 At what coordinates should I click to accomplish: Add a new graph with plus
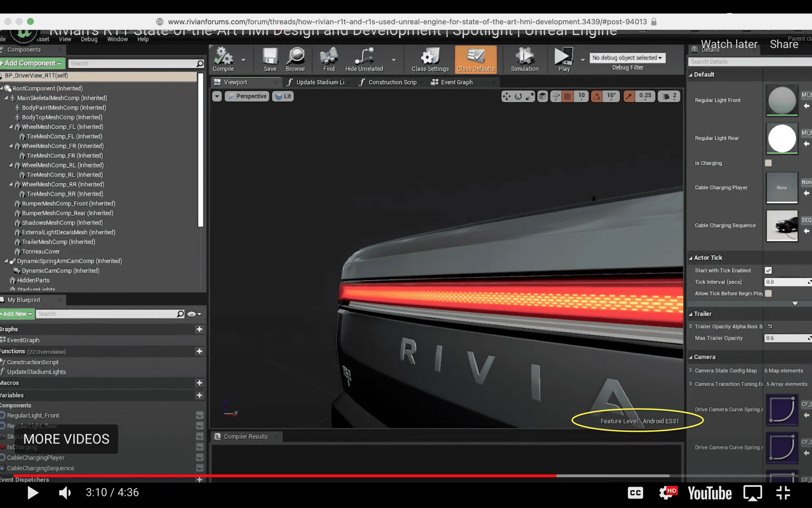199,329
